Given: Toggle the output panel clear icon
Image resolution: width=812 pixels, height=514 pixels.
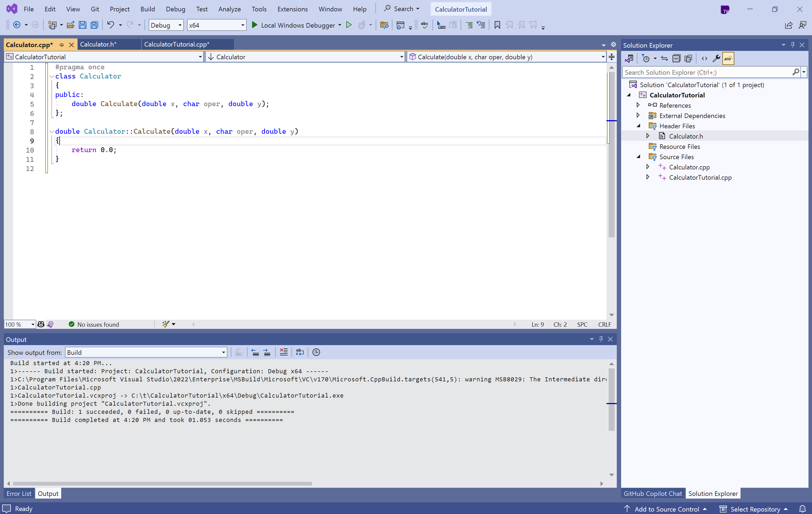Looking at the screenshot, I should coord(284,352).
